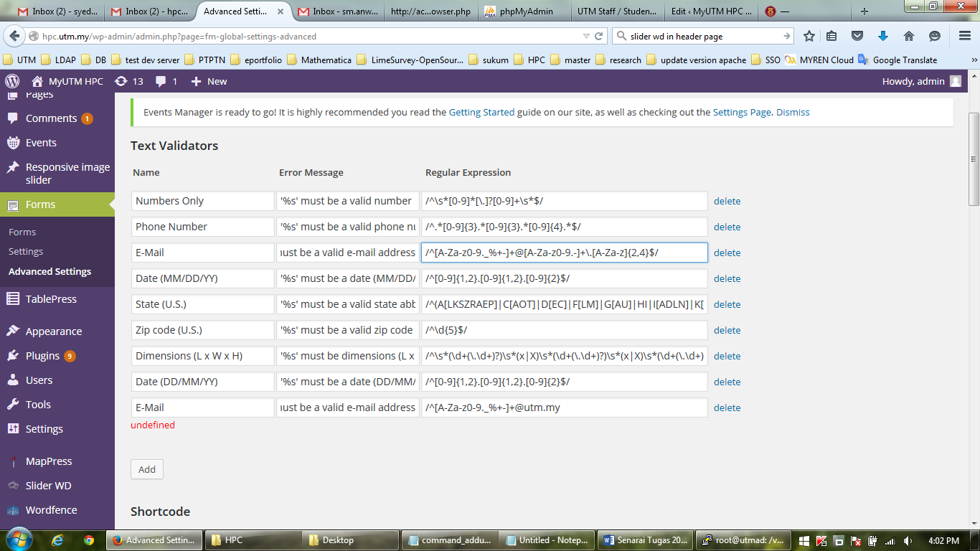The height and width of the screenshot is (551, 980).
Task: Click the comments bubble icon in admin bar
Action: 166,81
